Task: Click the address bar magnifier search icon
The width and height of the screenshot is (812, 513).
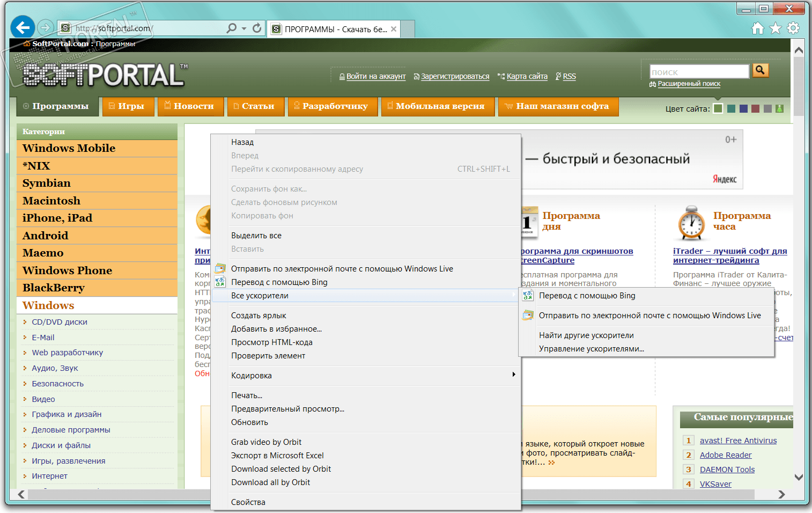Action: [x=232, y=28]
